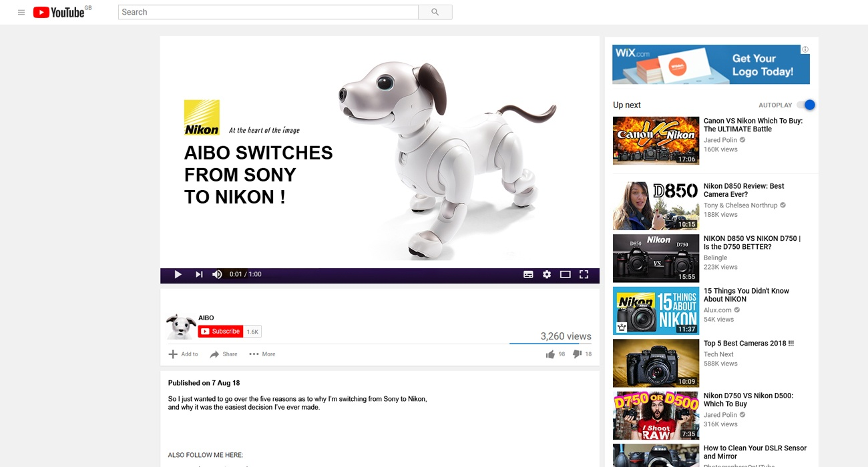868x467 pixels.
Task: Click 'Published on 7 Aug 18' text
Action: point(204,383)
